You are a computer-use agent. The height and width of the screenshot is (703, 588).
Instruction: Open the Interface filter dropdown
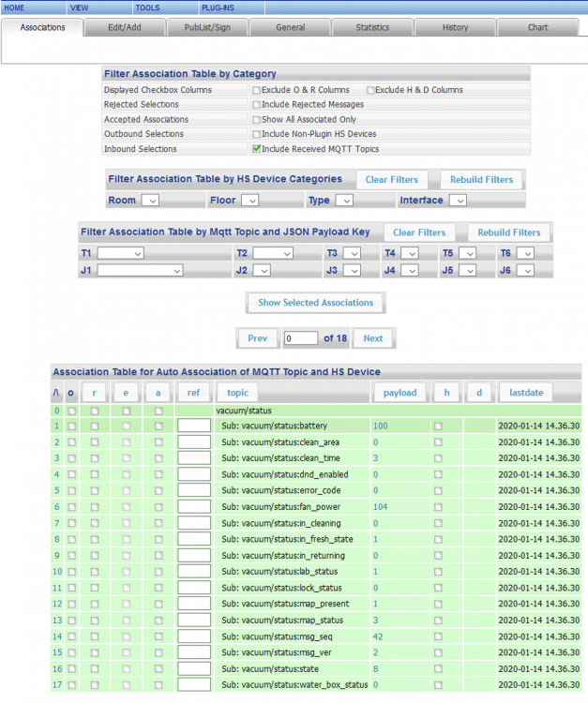click(x=457, y=201)
